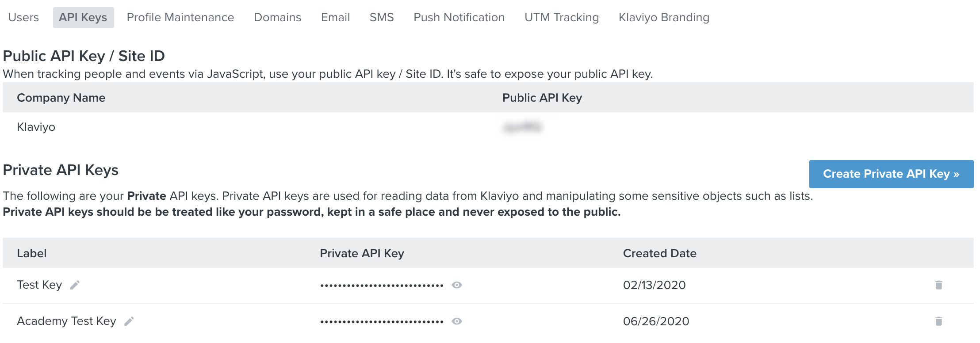Edit the Academy Test Key label pencil

pyautogui.click(x=129, y=321)
